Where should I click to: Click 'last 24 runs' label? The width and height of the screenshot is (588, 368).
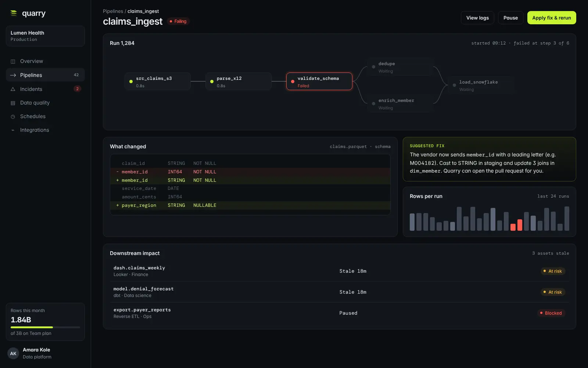point(553,196)
